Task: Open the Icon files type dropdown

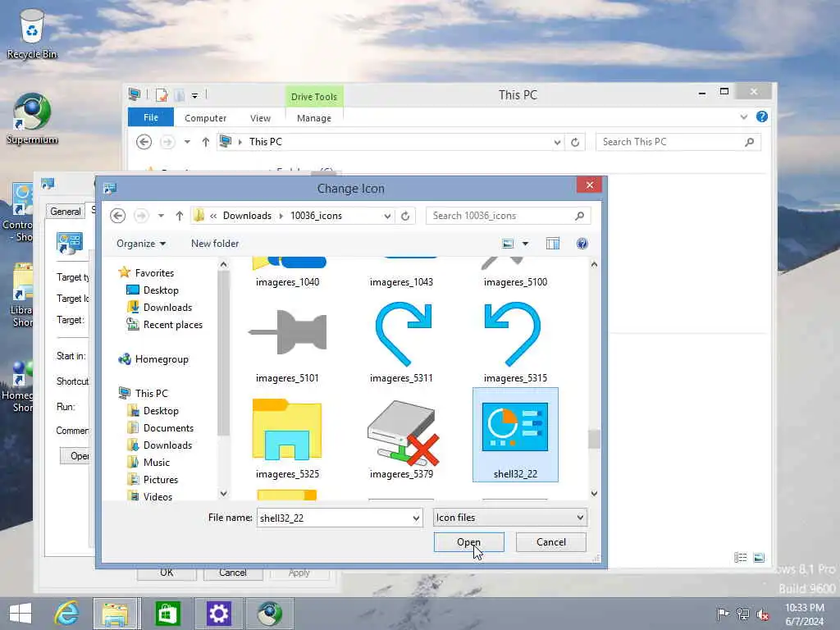Action: 509,518
